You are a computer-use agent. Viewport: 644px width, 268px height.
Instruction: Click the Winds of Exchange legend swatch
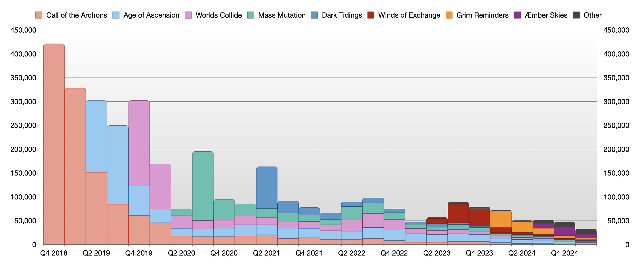click(371, 15)
